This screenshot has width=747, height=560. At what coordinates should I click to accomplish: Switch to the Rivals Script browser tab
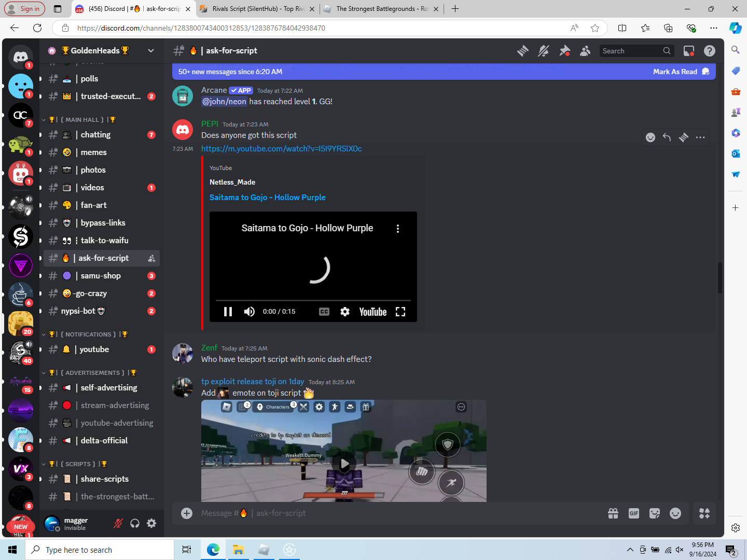click(x=257, y=9)
